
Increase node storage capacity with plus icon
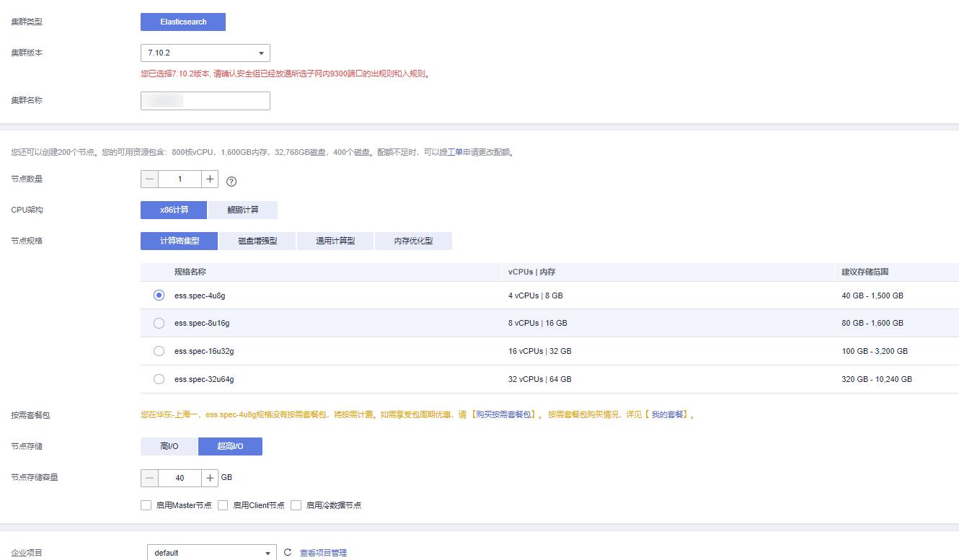pos(209,478)
